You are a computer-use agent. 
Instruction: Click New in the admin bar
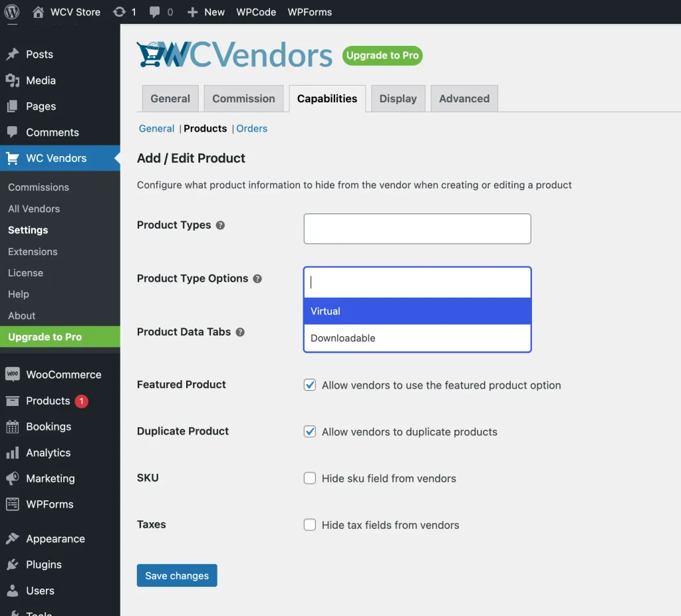click(x=215, y=12)
